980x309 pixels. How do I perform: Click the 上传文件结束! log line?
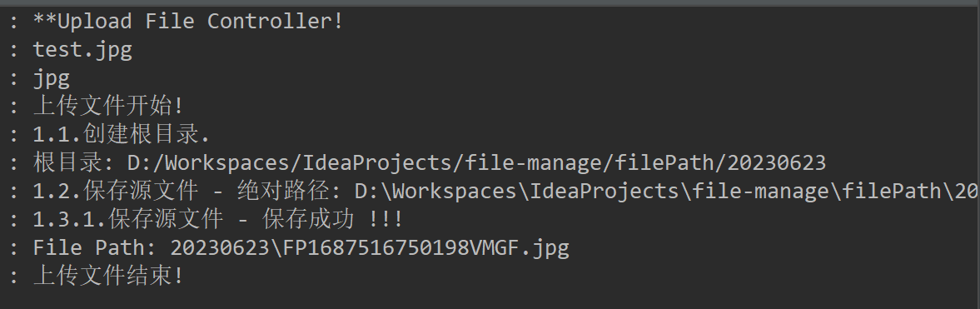108,275
